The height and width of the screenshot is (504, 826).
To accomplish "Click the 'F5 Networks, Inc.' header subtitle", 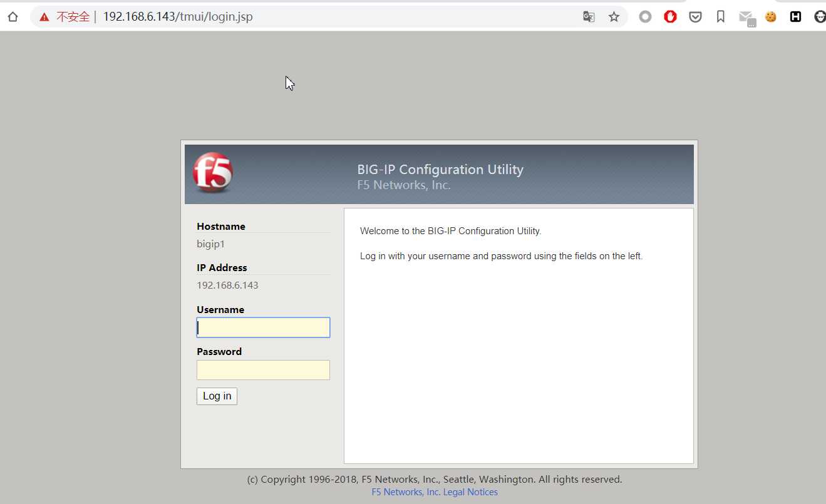I will point(404,185).
